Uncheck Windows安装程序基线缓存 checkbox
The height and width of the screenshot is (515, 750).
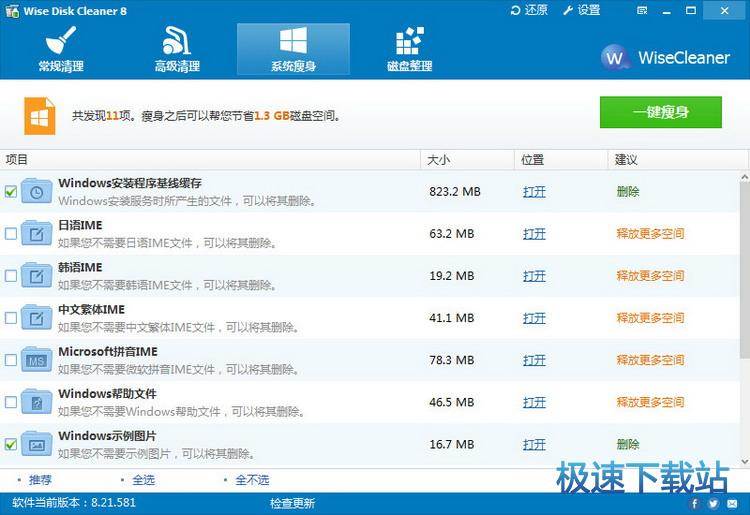[11, 192]
